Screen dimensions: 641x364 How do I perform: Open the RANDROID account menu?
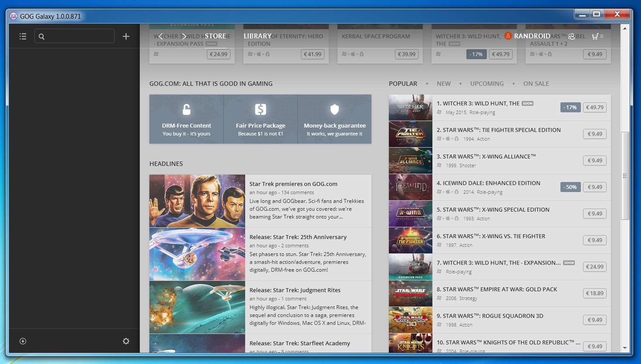point(532,36)
